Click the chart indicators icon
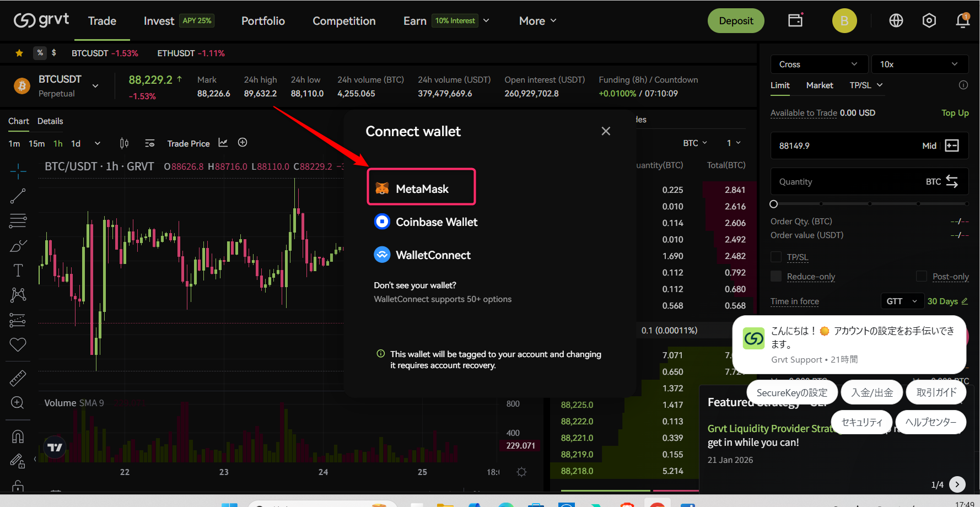The height and width of the screenshot is (507, 980). (223, 143)
